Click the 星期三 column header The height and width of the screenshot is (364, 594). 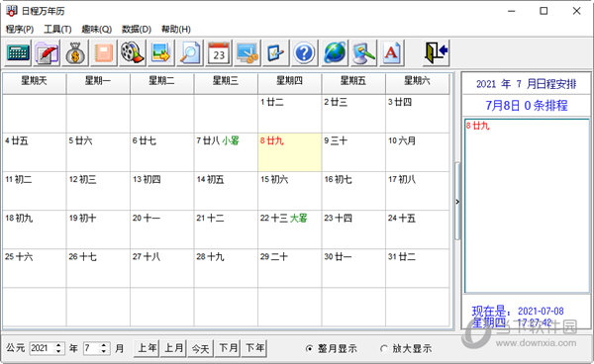click(226, 84)
